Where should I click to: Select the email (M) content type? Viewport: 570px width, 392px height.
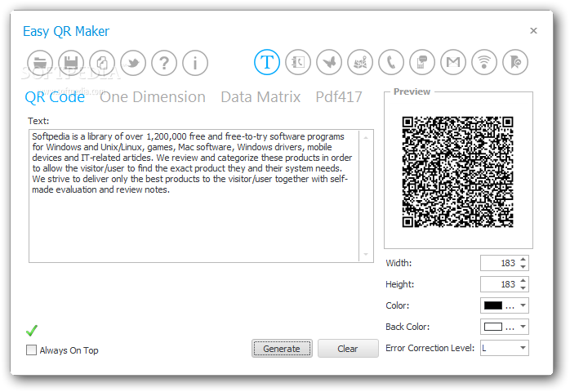pos(453,62)
